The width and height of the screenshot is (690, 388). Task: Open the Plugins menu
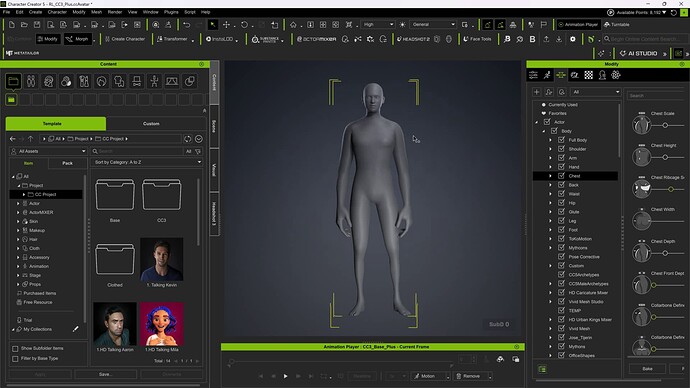pos(171,12)
